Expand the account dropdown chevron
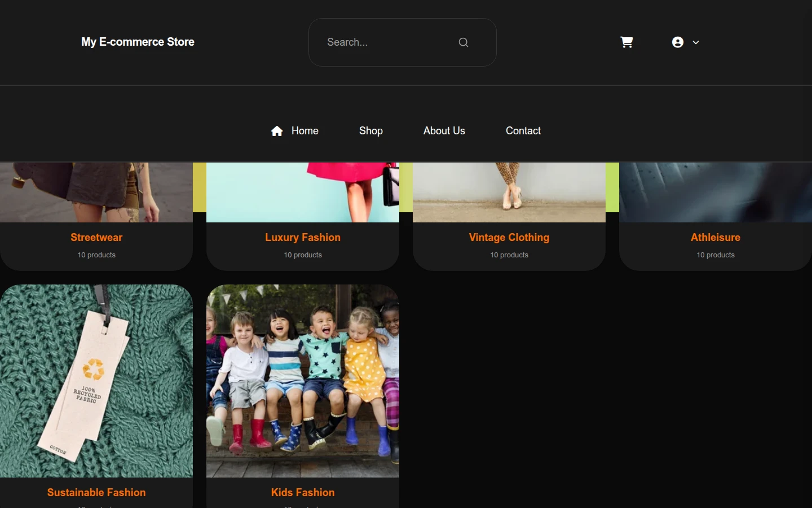 pyautogui.click(x=696, y=42)
